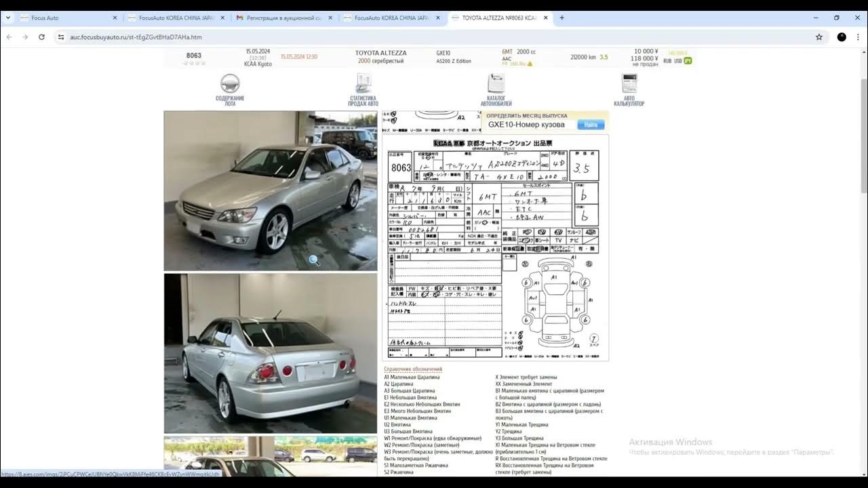868x488 pixels.
Task: Switch to the Focus Auto tab
Action: pyautogui.click(x=68, y=18)
